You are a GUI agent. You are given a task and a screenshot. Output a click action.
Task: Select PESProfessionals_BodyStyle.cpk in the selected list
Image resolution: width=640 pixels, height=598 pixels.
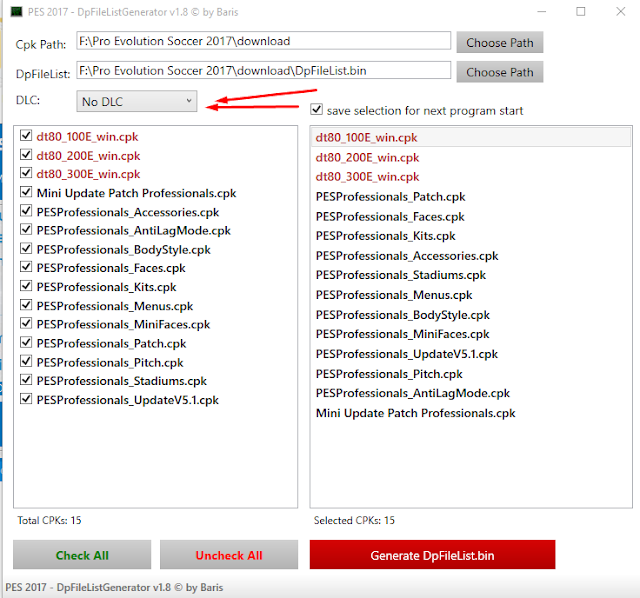pyautogui.click(x=471, y=315)
